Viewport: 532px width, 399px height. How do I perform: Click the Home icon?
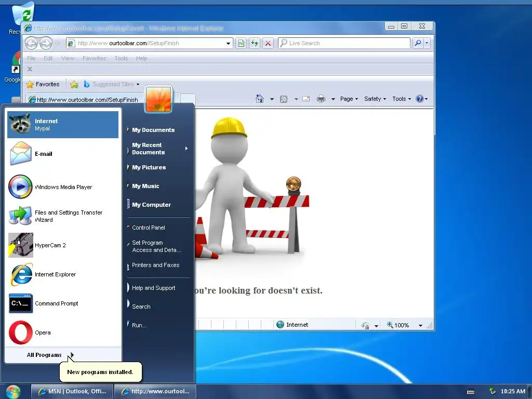260,99
